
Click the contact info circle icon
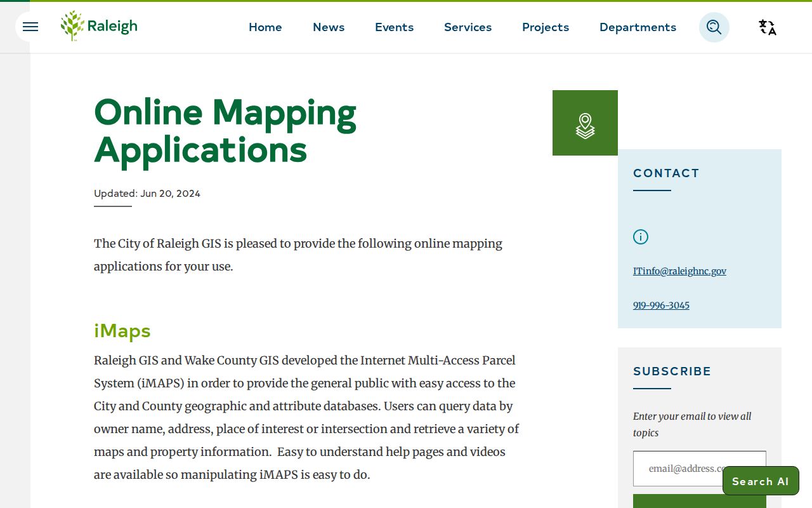point(641,237)
